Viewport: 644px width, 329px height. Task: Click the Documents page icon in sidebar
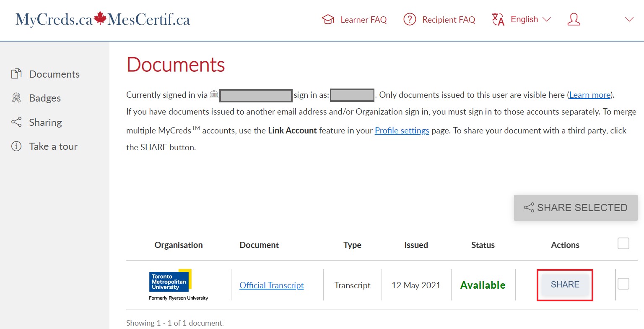tap(16, 74)
